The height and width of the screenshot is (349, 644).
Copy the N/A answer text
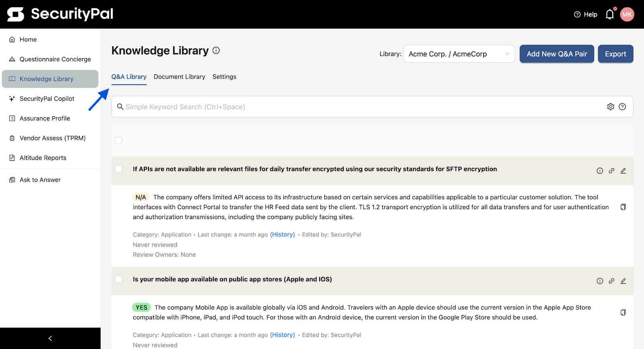pyautogui.click(x=623, y=207)
